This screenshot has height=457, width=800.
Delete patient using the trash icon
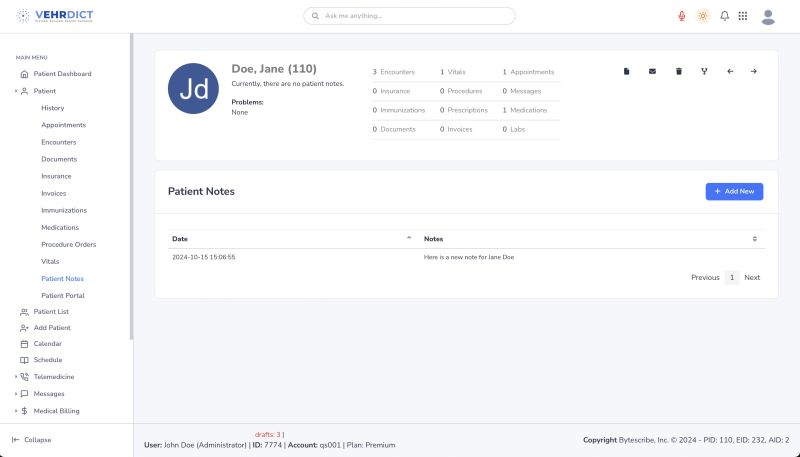pos(678,71)
